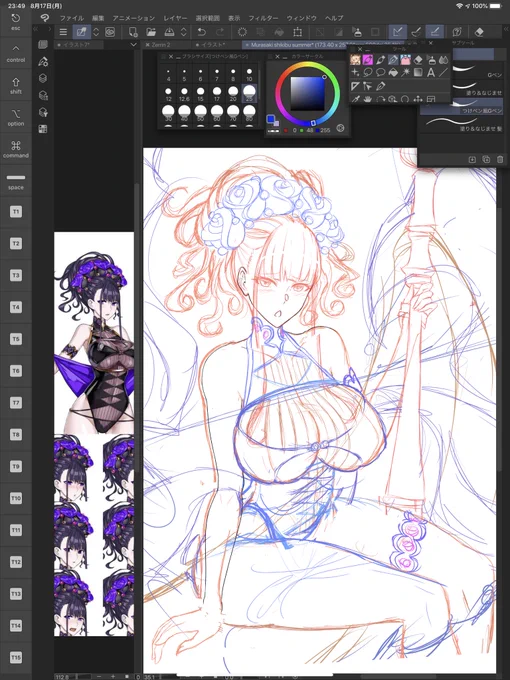This screenshot has height=680, width=510.
Task: Select the Eyedropper tool
Action: coord(355,99)
